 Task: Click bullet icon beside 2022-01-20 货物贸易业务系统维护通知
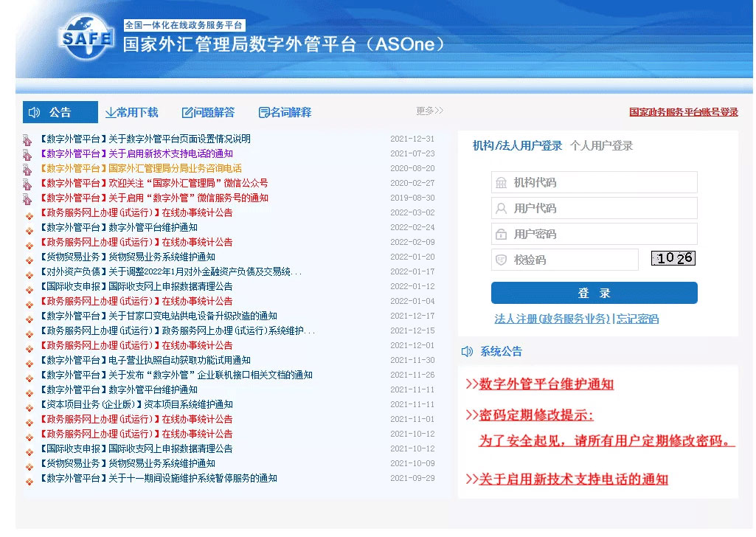[30, 260]
